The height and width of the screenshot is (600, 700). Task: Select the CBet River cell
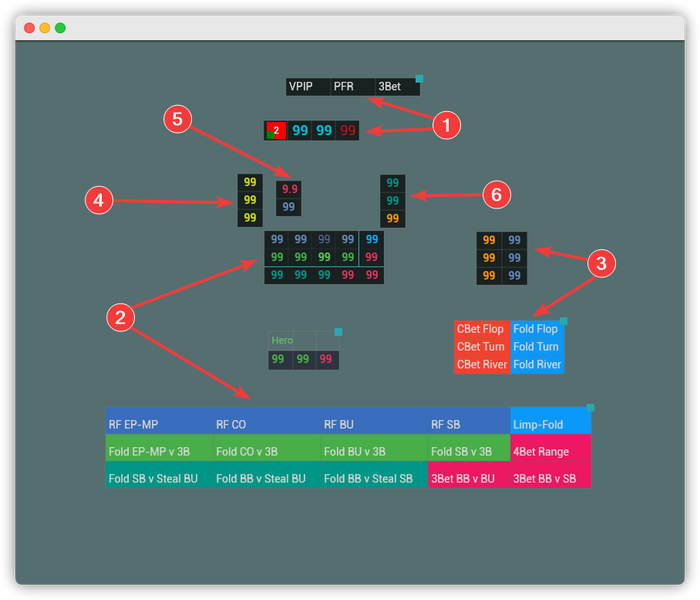(482, 365)
